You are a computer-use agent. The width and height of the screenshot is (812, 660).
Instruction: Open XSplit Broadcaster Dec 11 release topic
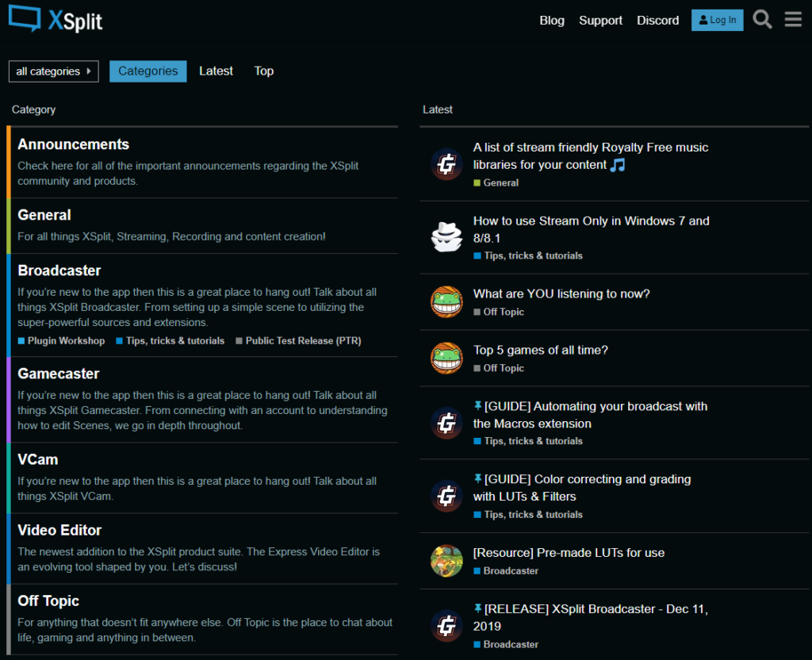[x=590, y=617]
